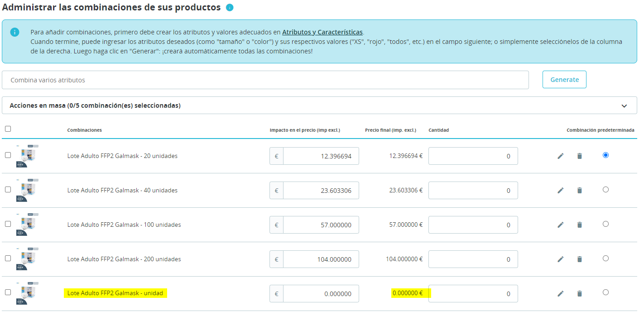The width and height of the screenshot is (644, 335).
Task: Edit the 200 unidades combination with pencil icon
Action: tap(561, 259)
